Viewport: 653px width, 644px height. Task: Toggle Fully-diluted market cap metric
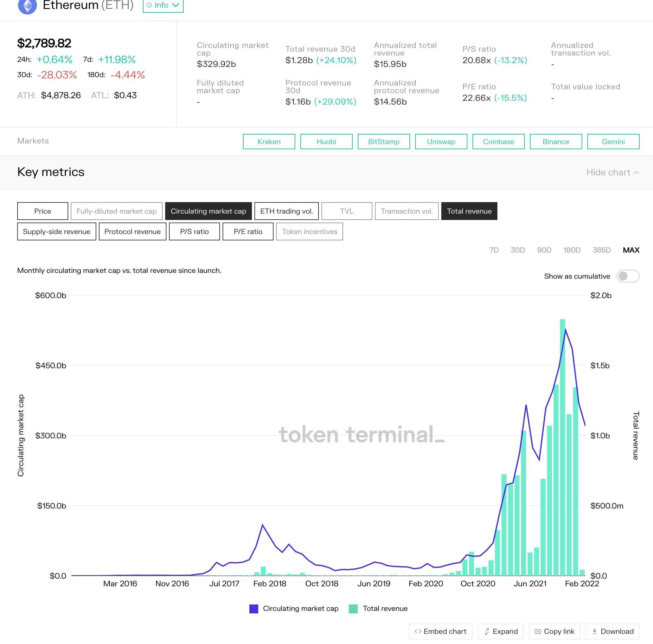[x=117, y=211]
